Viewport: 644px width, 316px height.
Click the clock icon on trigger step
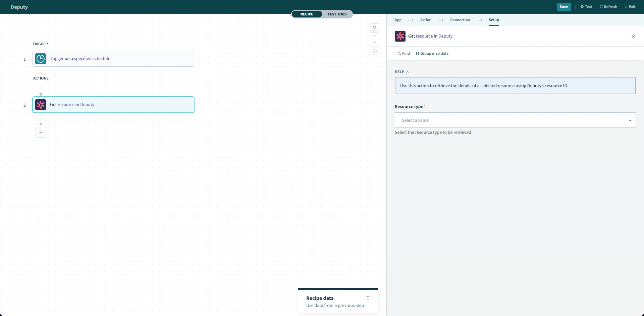[x=41, y=59]
